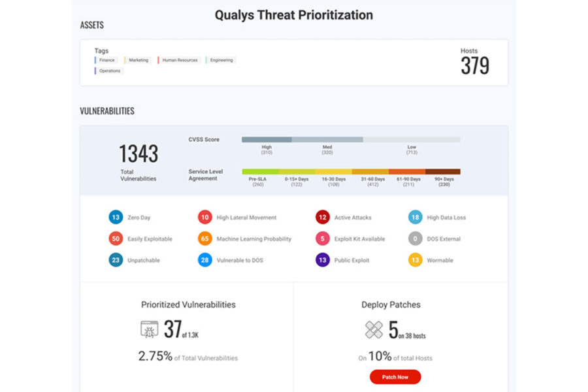Click the 90+ Days dark SLA segment
This screenshot has height=392, width=588.
coord(443,172)
